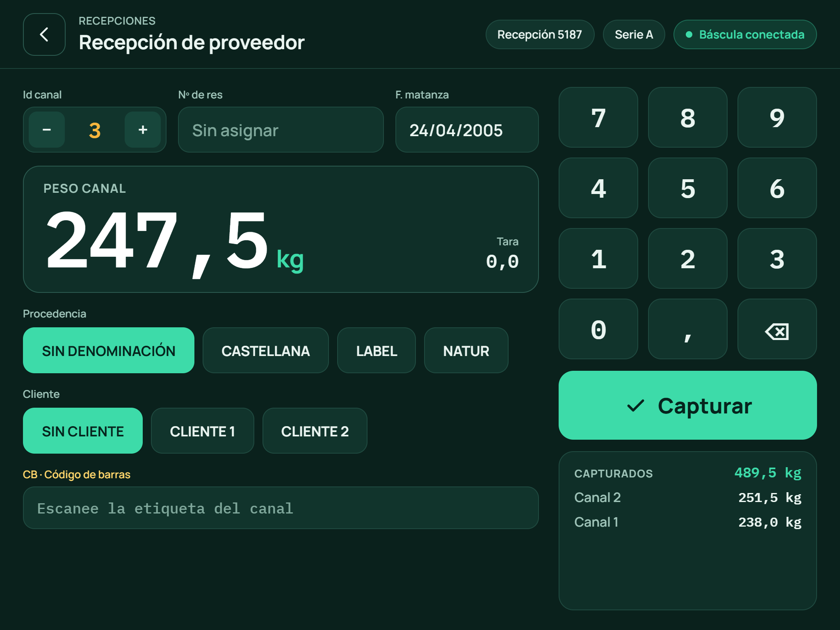Select CASTELLANA procedencia
840x630 pixels.
click(x=266, y=350)
